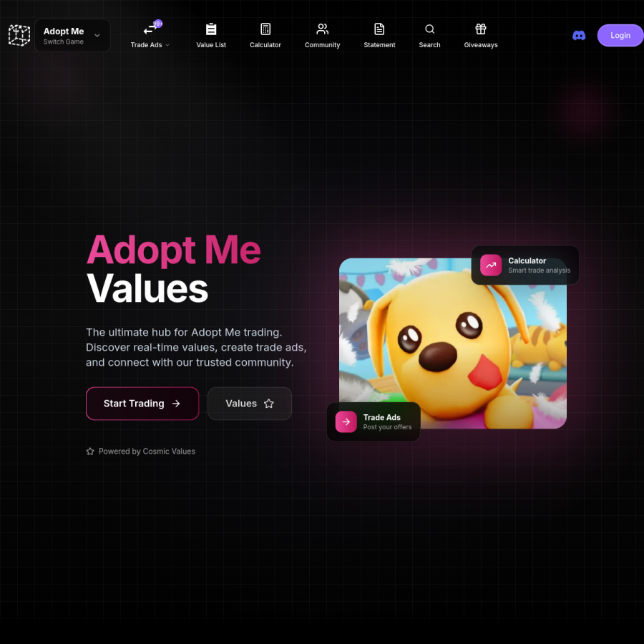Click the Giveaways gift icon
The height and width of the screenshot is (644, 644).
pos(481,29)
